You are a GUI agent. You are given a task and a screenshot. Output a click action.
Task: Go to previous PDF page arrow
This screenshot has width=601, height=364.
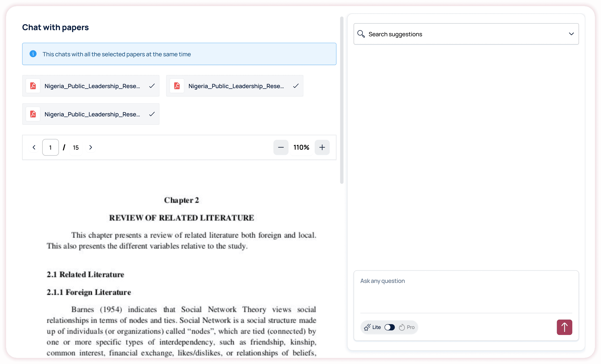coord(34,147)
